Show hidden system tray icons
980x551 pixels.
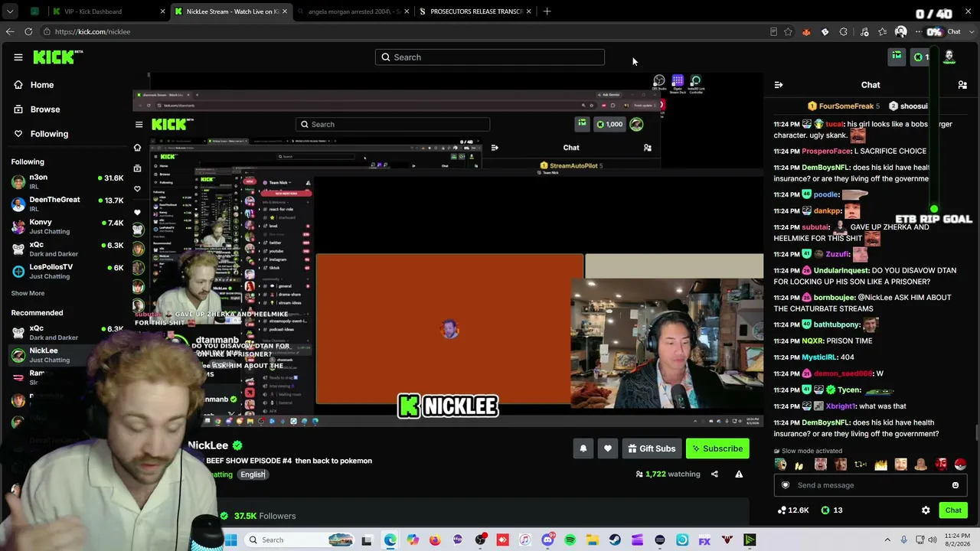pyautogui.click(x=887, y=540)
